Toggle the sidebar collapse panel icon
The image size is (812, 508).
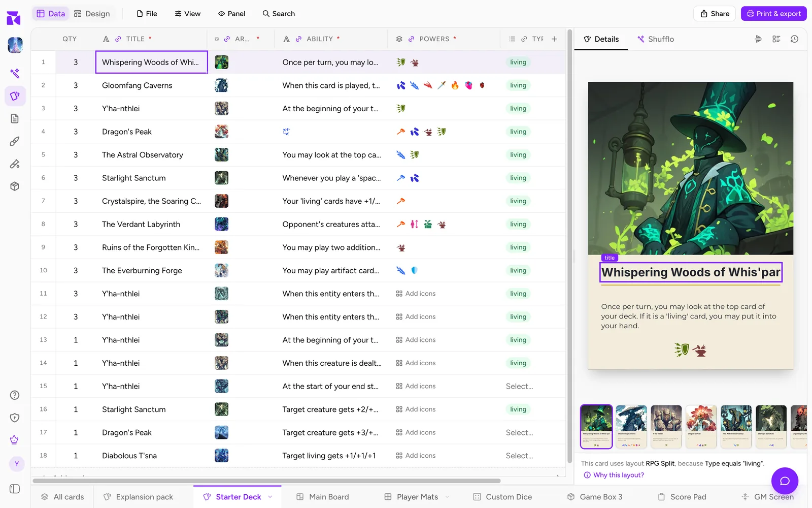click(15, 489)
